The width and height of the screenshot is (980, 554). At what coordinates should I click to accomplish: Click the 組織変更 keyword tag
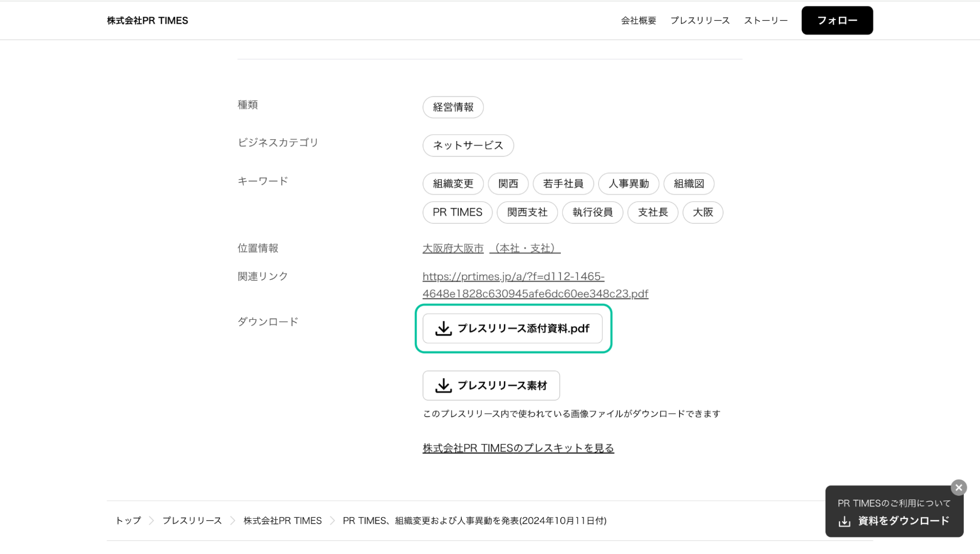tap(453, 184)
